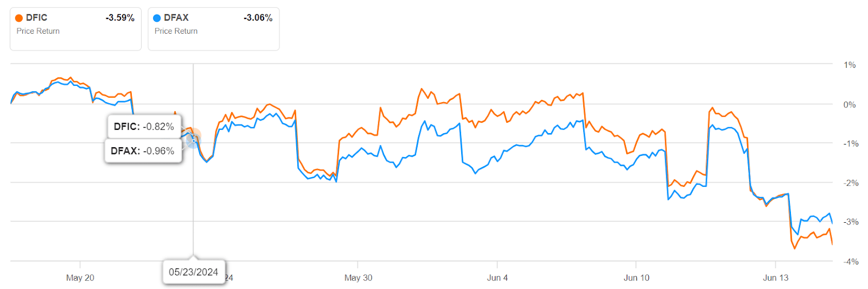Click the -4% y-axis label
The image size is (868, 289).
851,262
